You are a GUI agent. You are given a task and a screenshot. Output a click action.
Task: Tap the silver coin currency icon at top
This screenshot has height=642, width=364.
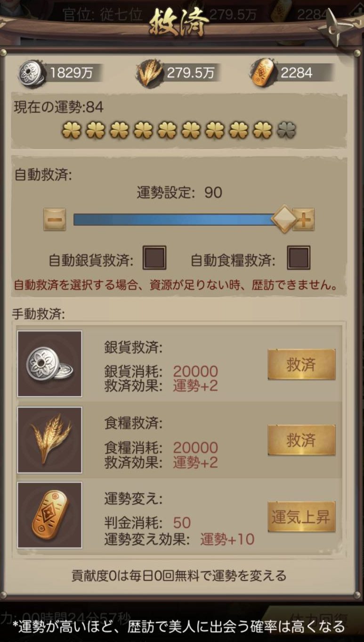[x=31, y=73]
